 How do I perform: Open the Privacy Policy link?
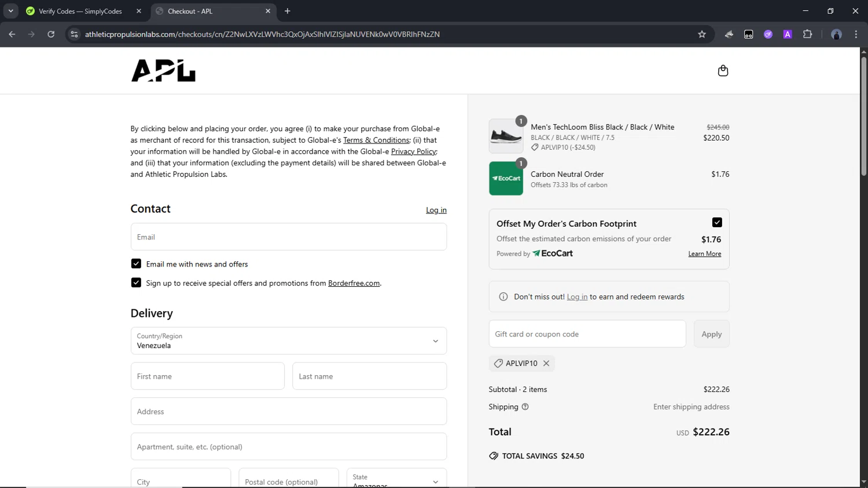pyautogui.click(x=414, y=151)
